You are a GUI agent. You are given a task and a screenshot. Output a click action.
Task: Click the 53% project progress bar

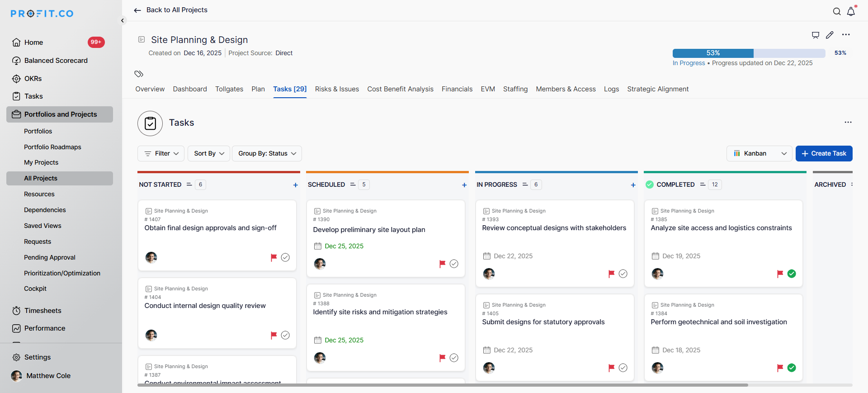[749, 53]
